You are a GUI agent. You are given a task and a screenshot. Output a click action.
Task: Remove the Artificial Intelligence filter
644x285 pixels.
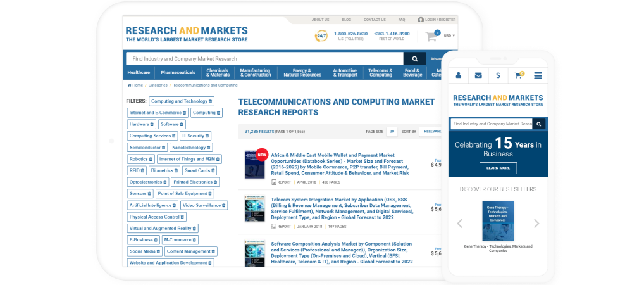click(x=175, y=205)
